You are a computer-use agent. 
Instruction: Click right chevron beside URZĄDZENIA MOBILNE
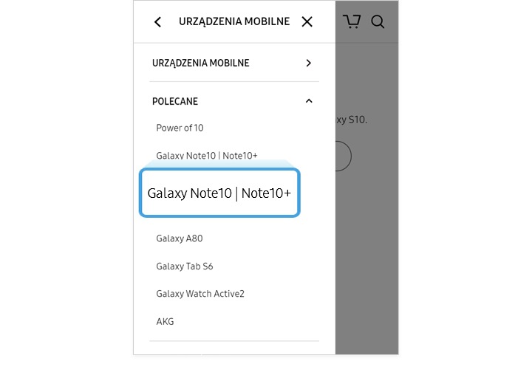(x=308, y=63)
